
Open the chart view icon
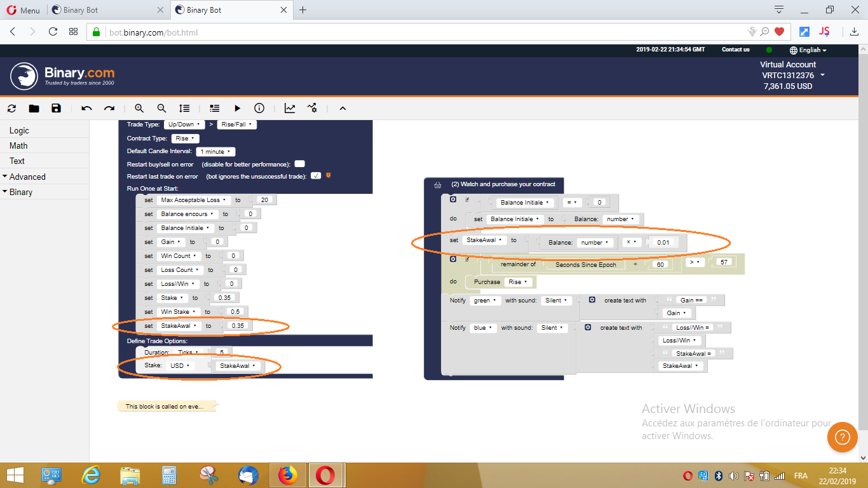coord(289,108)
